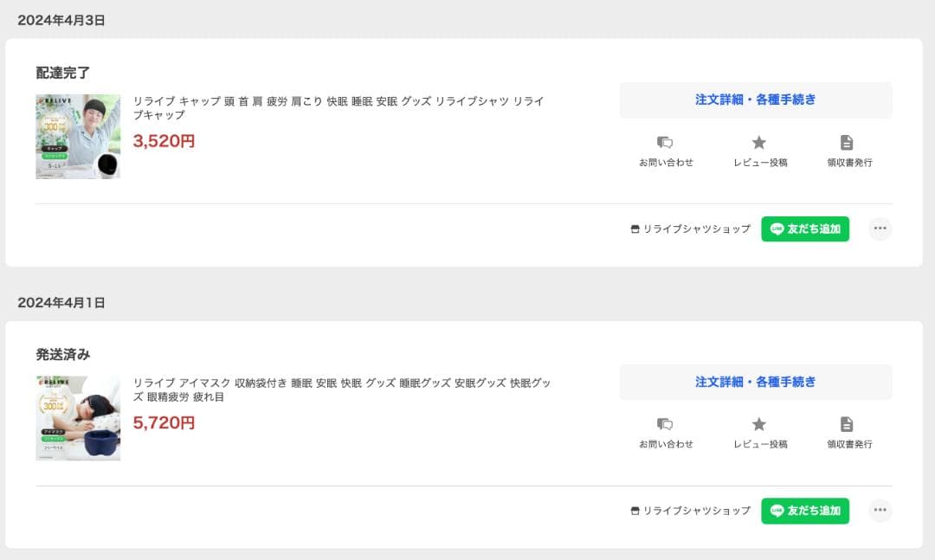Tap the review star icon for the eye mask order
This screenshot has height=560, width=935.
click(x=759, y=425)
